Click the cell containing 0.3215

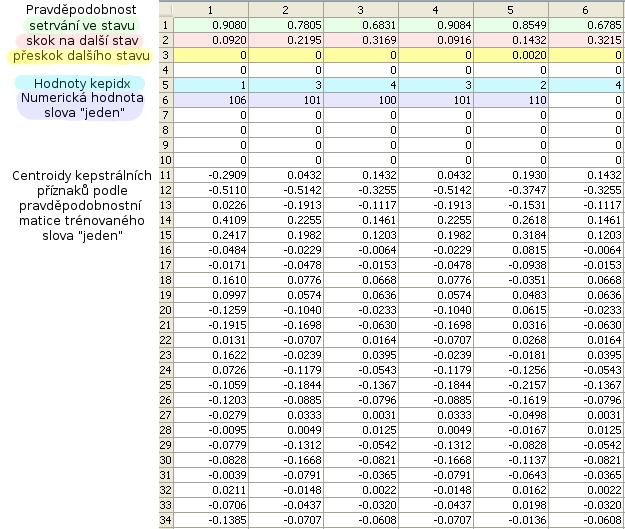(586, 40)
